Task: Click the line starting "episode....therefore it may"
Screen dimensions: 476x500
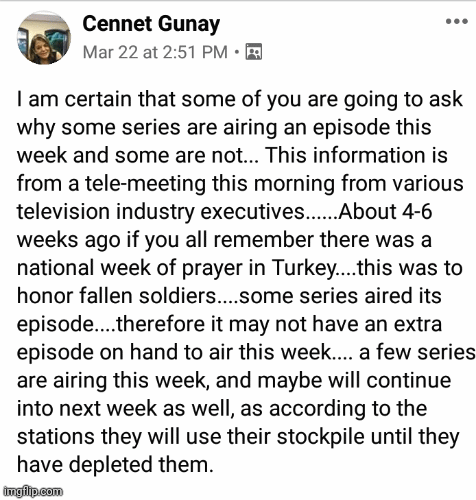Action: point(229,324)
